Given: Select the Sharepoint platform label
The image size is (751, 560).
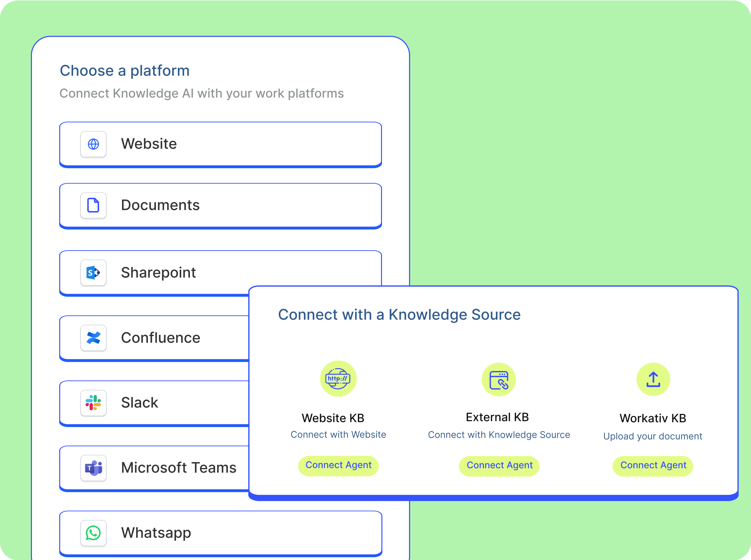Looking at the screenshot, I should coord(158,272).
